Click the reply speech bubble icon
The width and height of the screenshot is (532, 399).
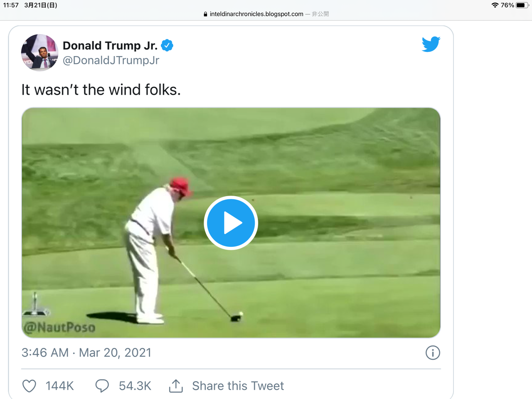(102, 386)
